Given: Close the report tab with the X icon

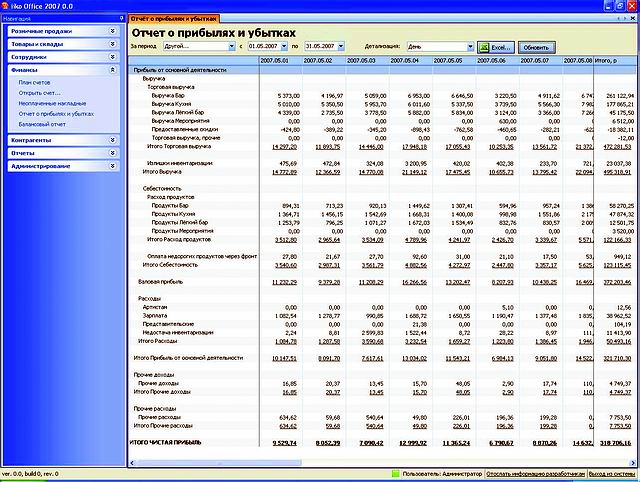Looking at the screenshot, I should (x=634, y=18).
